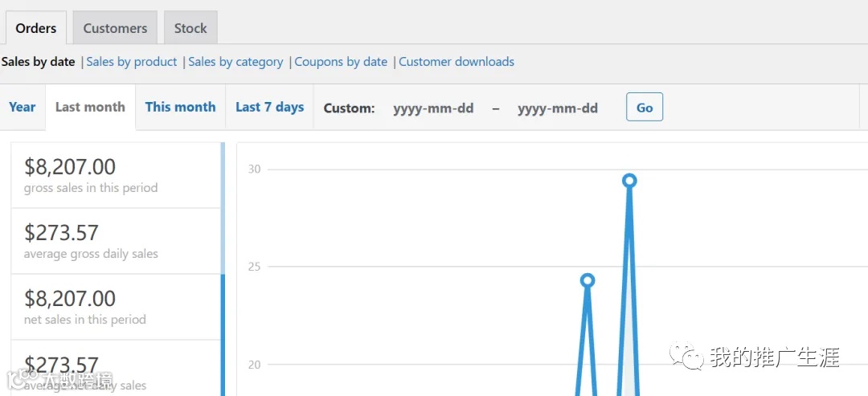Click the 25 axis label

point(254,267)
